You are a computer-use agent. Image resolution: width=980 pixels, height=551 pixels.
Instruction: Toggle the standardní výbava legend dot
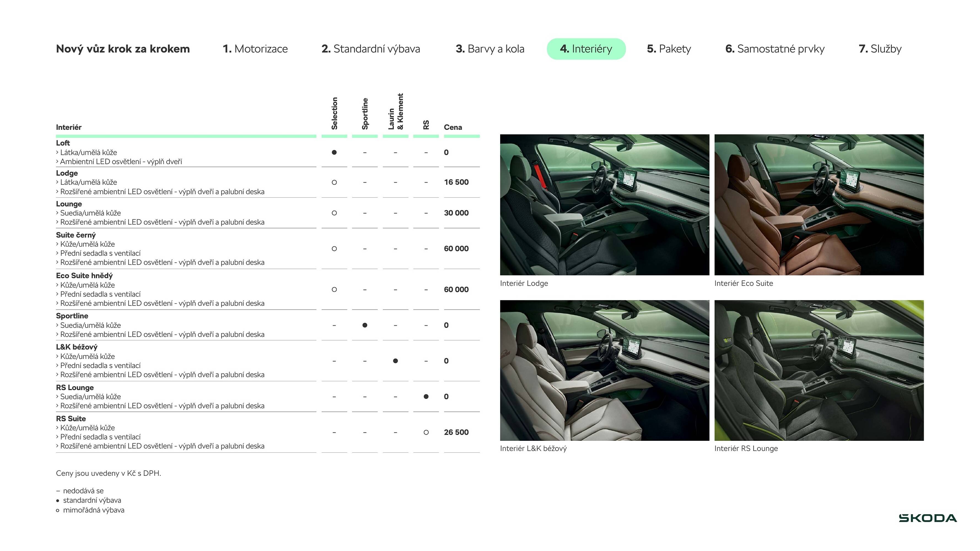tap(58, 500)
